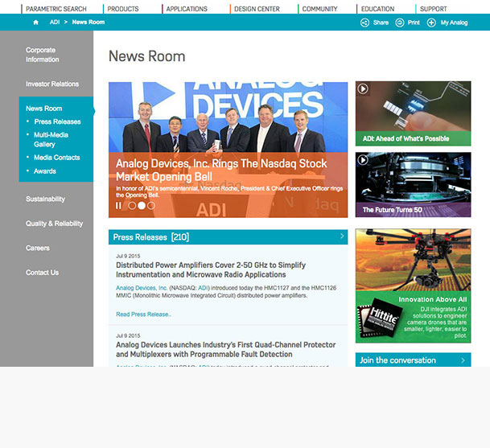This screenshot has height=448, width=490.
Task: Select the second carousel slide dot
Action: click(x=142, y=206)
